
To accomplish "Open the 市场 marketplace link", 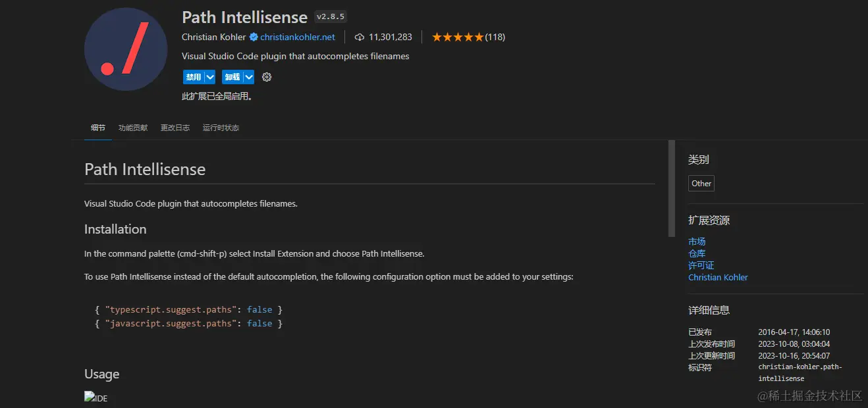I will 696,241.
